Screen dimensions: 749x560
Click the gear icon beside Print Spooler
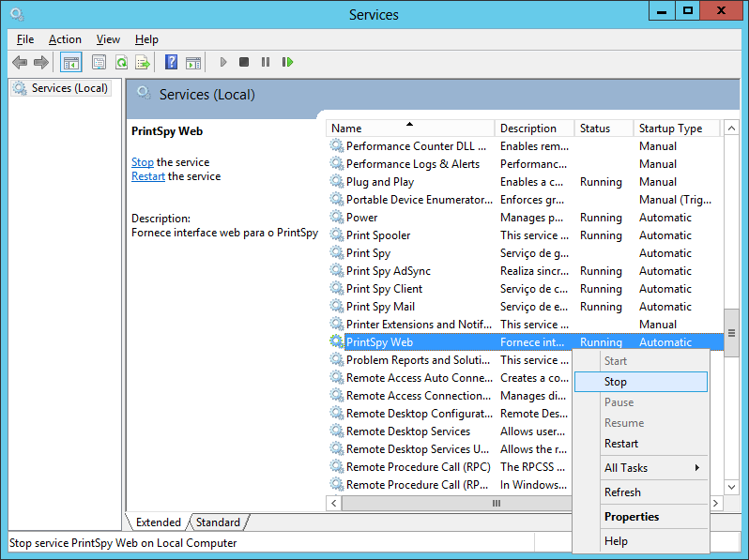(x=337, y=235)
